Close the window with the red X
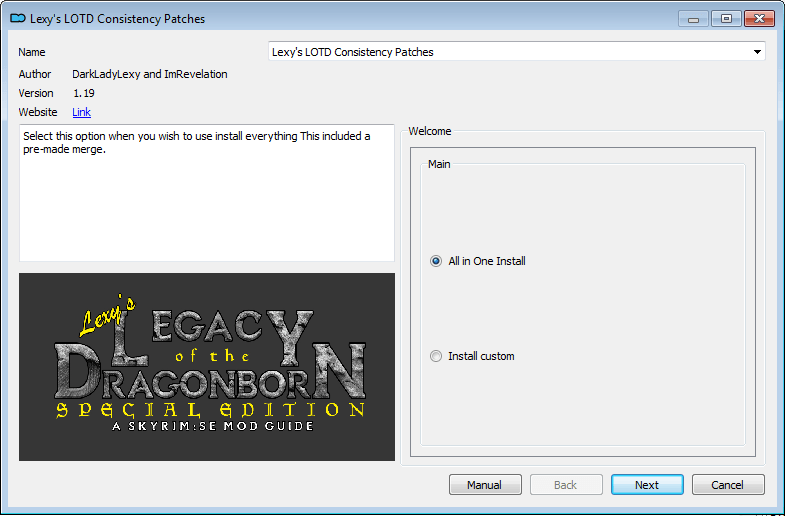This screenshot has height=516, width=785. coord(759,19)
